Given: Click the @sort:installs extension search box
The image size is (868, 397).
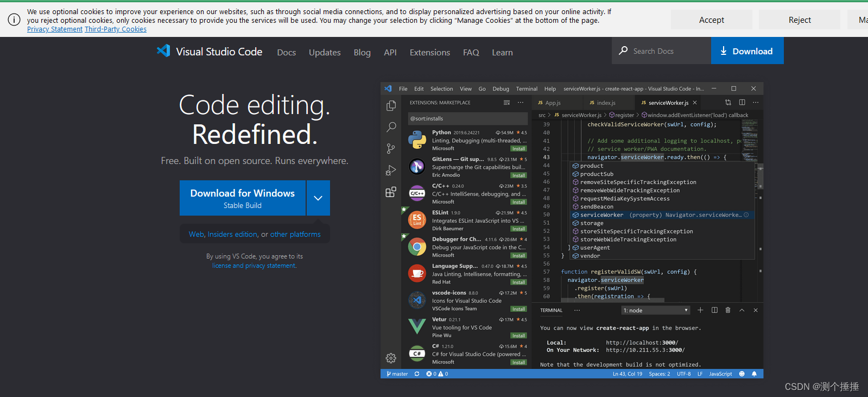Looking at the screenshot, I should pyautogui.click(x=467, y=118).
